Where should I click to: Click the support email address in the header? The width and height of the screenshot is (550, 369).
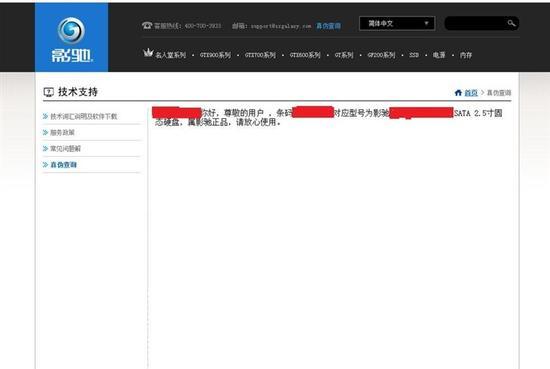coord(281,26)
